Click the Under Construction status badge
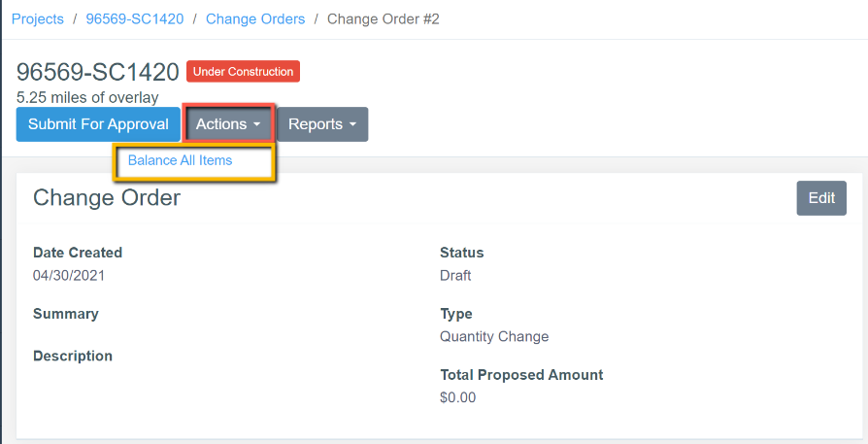 tap(243, 72)
